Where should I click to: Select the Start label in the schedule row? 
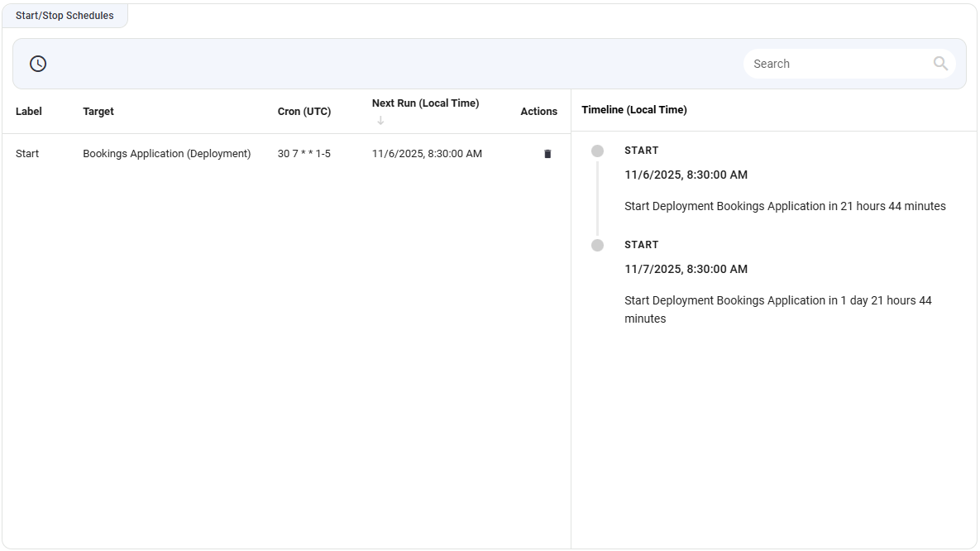click(27, 154)
